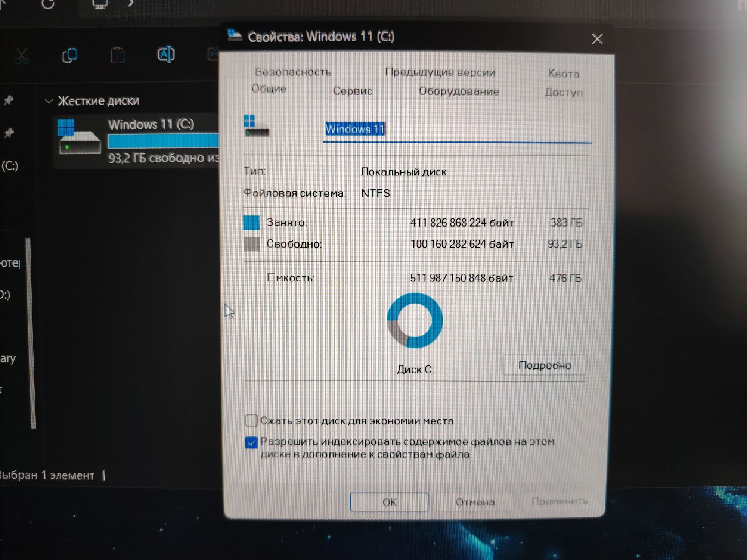Select the Windows 11 (C:) drive icon
Image resolution: width=747 pixels, height=560 pixels.
tap(79, 137)
